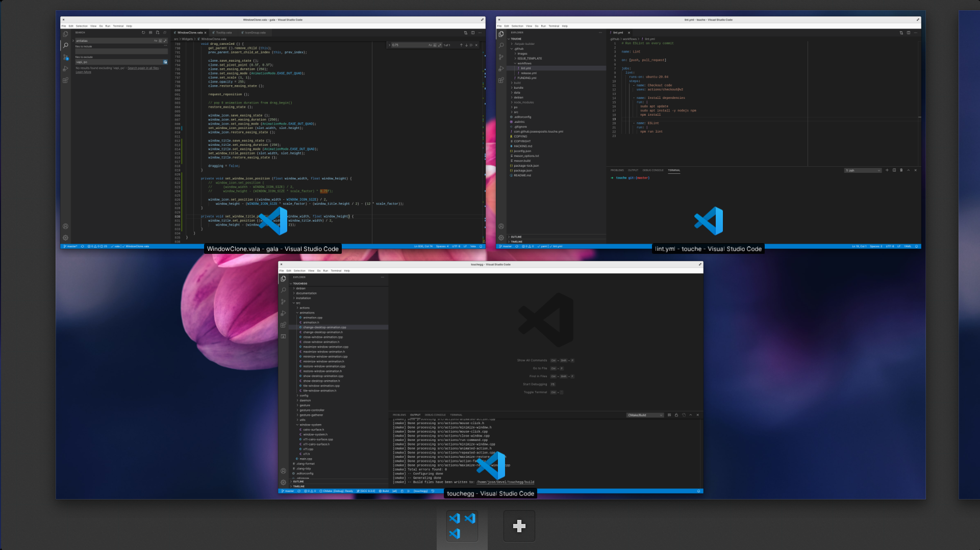Open the zsh terminal dropdown in touche window
Viewport: 980px width, 550px height.
(x=863, y=170)
